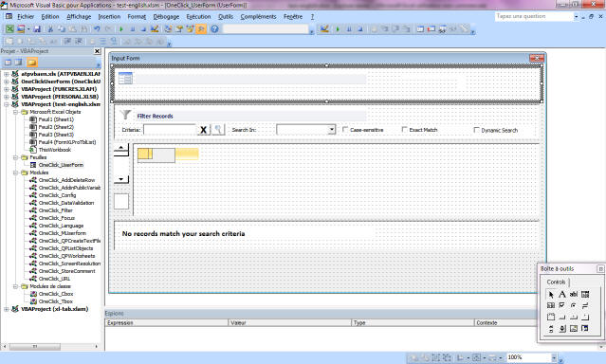Select the CheckBox control in toolbox
Screen dimensions: 606x364
[x=562, y=305]
